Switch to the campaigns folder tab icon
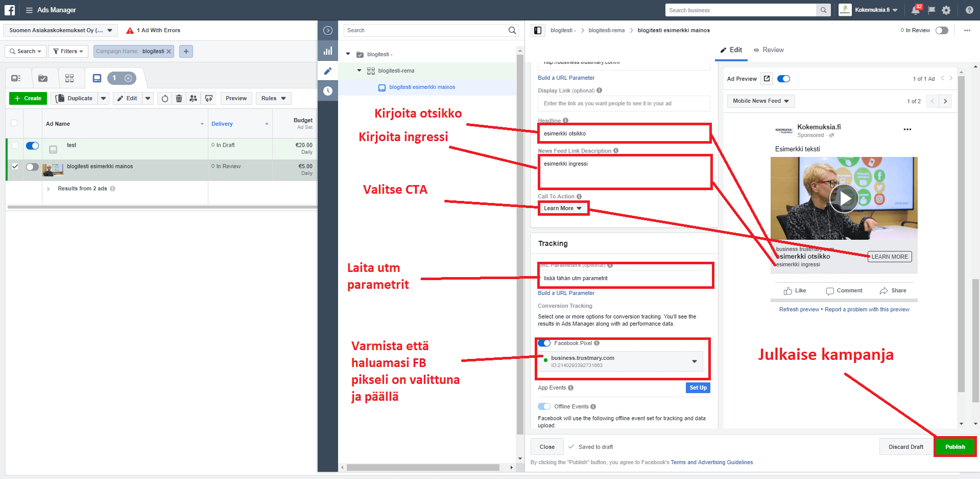Screen dimensions: 980x479 [43, 78]
